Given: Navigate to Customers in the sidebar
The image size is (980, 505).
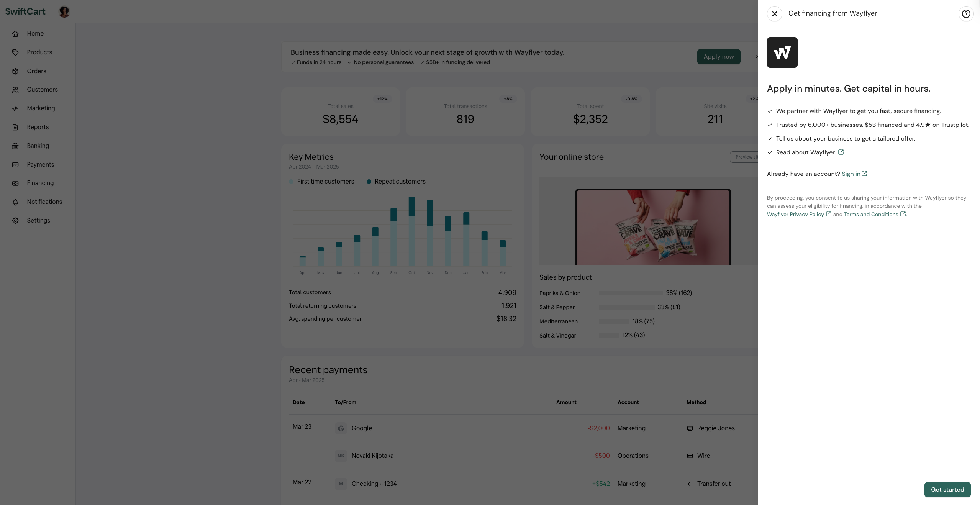Looking at the screenshot, I should (x=42, y=90).
